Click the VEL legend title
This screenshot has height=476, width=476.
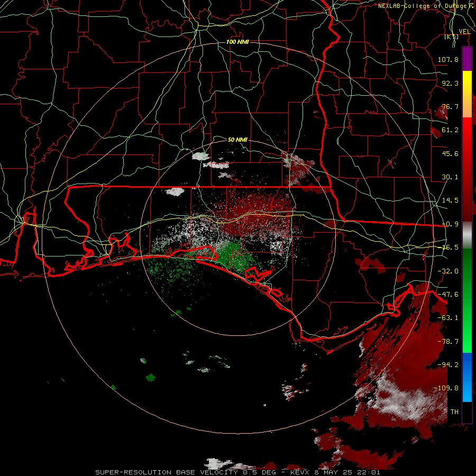click(464, 32)
